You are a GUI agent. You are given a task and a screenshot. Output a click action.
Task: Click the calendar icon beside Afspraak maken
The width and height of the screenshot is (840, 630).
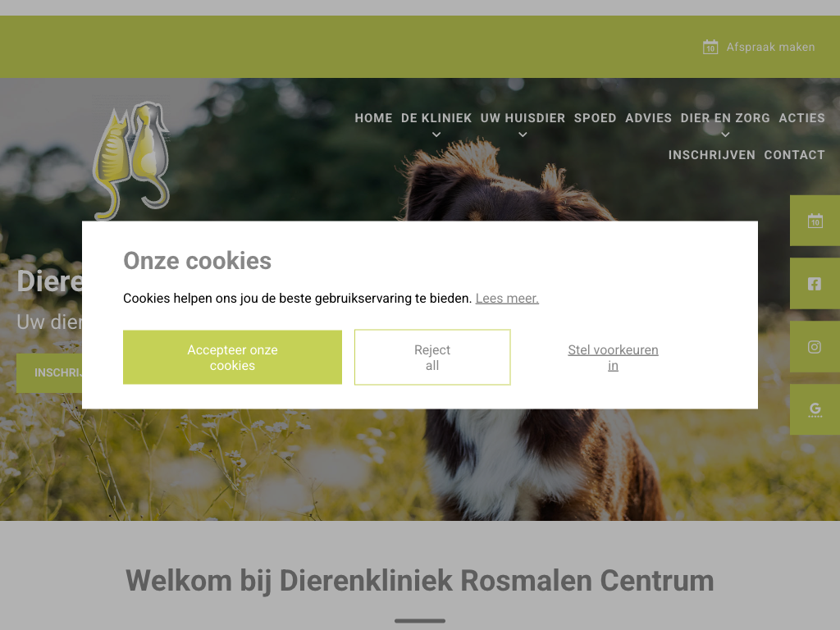click(710, 47)
